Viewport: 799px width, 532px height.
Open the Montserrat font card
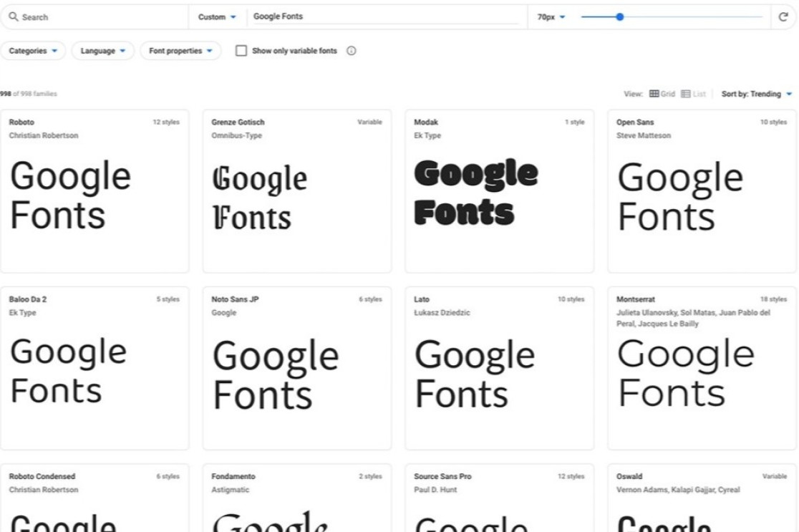(702, 368)
